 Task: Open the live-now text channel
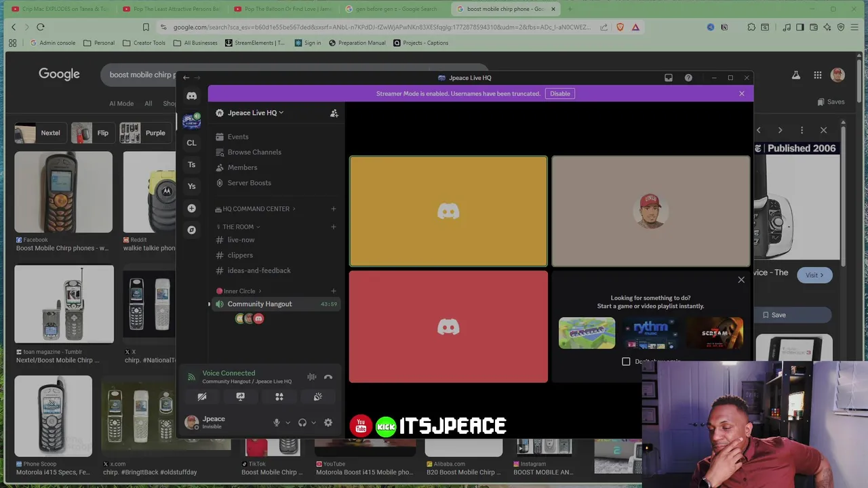pos(275,240)
